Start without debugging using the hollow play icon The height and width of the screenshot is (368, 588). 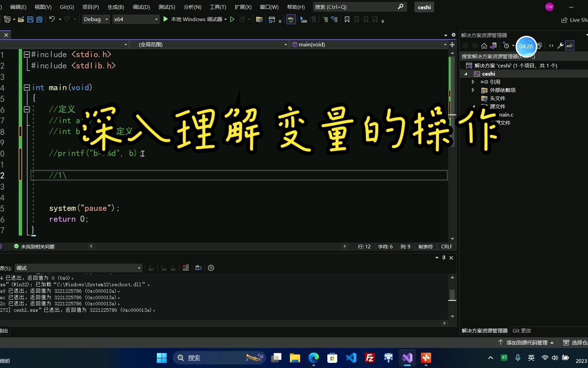(x=232, y=19)
